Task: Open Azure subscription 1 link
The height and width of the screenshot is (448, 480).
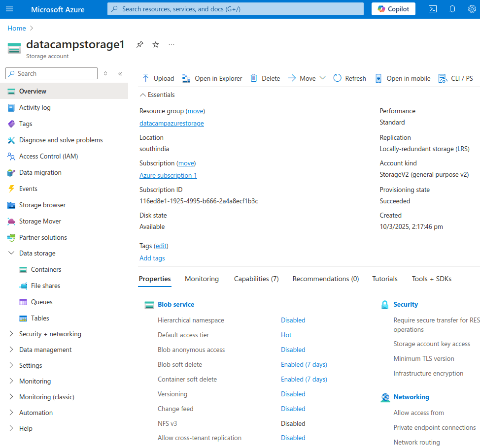Action: (168, 176)
